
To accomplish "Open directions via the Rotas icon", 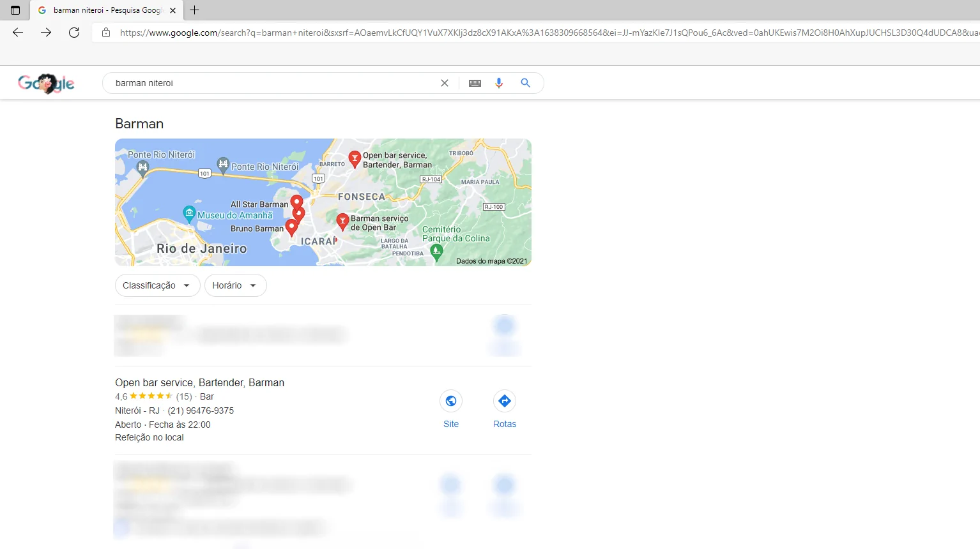I will (x=504, y=401).
